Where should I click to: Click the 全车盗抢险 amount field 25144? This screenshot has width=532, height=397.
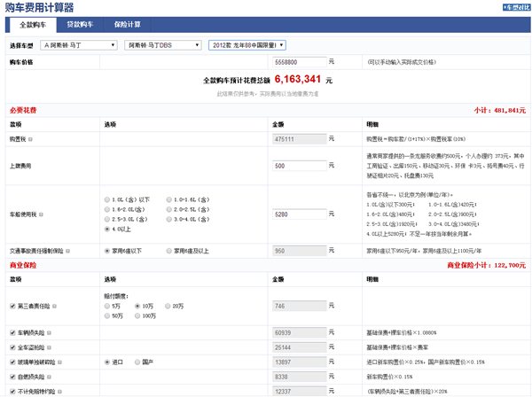(x=300, y=347)
